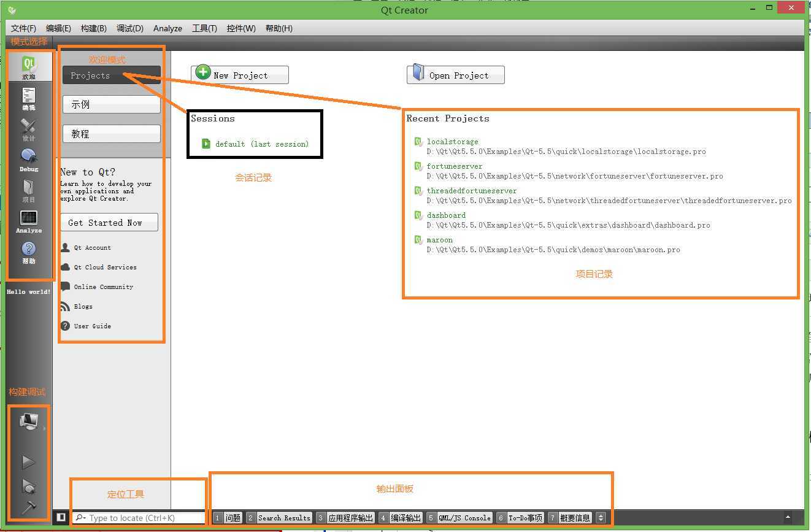Open the output panes selector arrows
Viewport: 811px width, 532px height.
pyautogui.click(x=601, y=518)
